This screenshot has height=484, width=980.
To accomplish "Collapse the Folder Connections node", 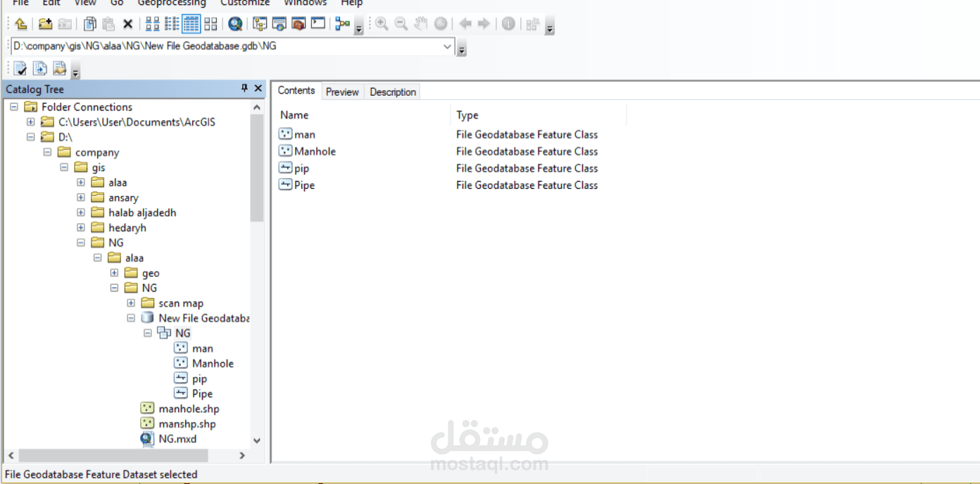I will [x=13, y=107].
